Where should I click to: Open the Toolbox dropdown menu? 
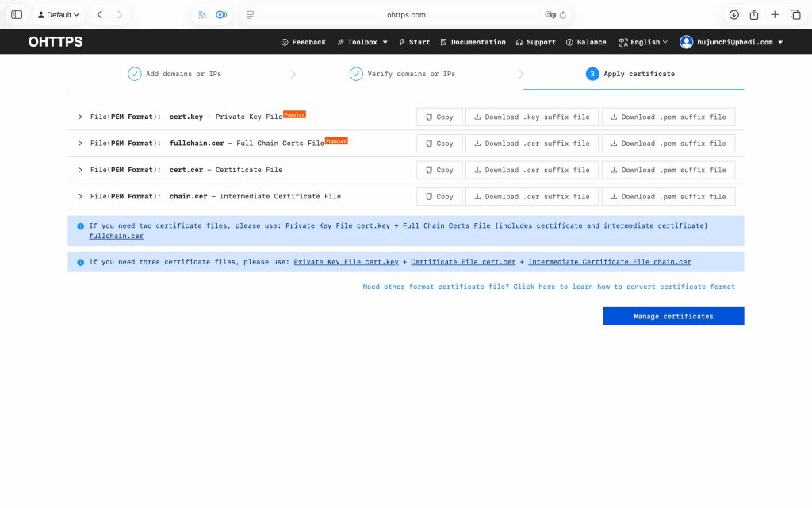coord(362,42)
